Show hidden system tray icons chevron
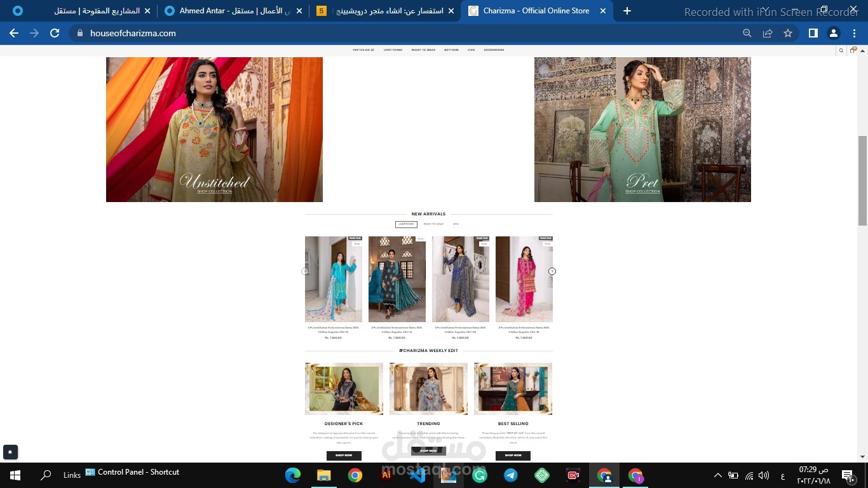 [718, 475]
